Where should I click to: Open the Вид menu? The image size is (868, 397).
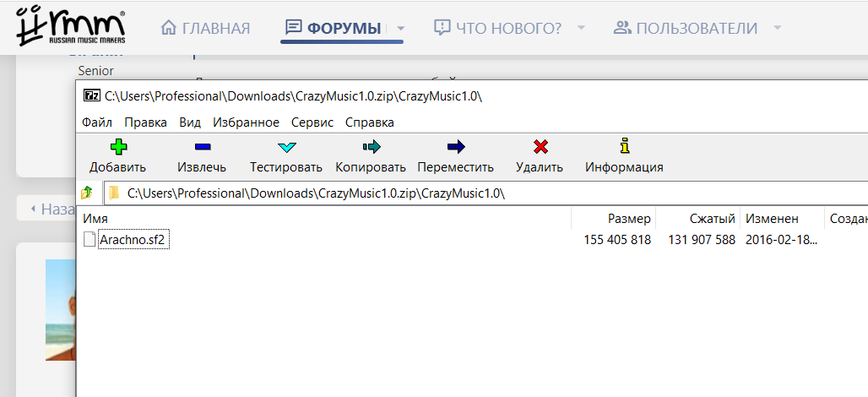[190, 122]
